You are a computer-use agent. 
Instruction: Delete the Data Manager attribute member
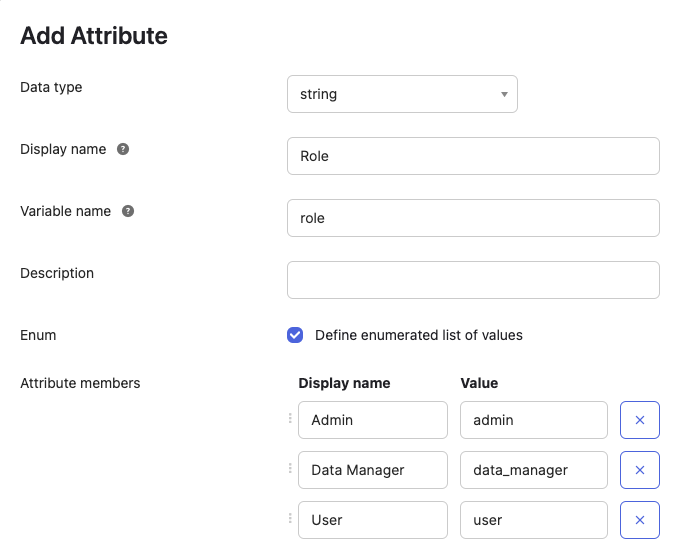click(x=640, y=470)
